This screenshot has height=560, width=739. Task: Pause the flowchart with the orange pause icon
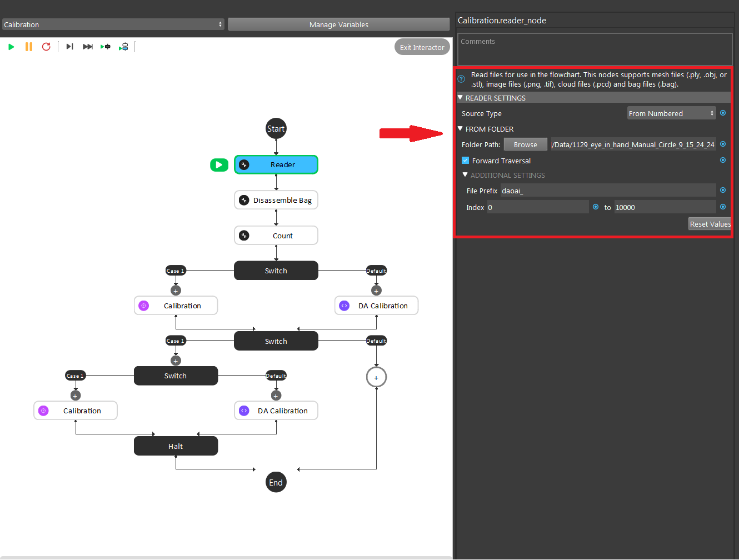pos(29,47)
